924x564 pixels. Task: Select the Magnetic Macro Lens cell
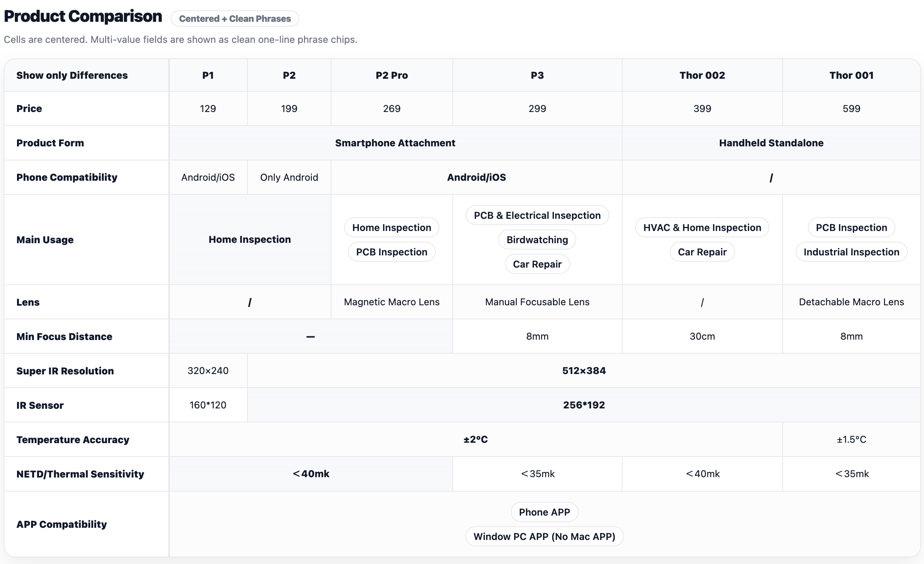[x=391, y=302]
